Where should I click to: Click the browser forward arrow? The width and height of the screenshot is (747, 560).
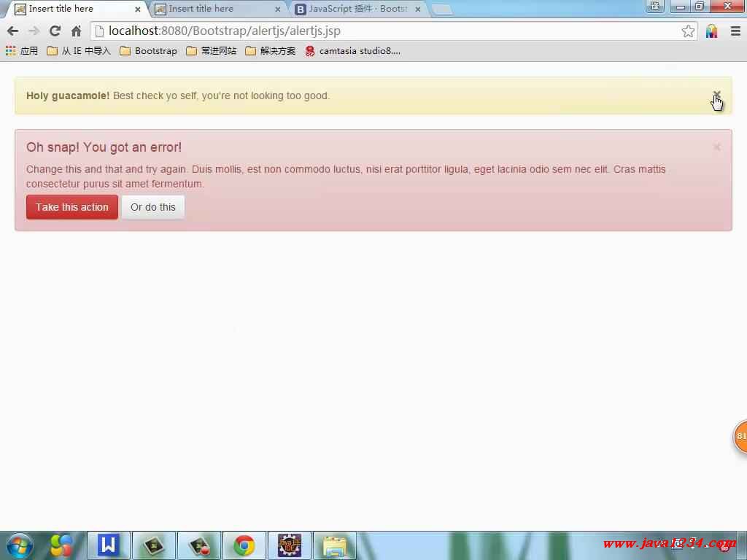[34, 31]
